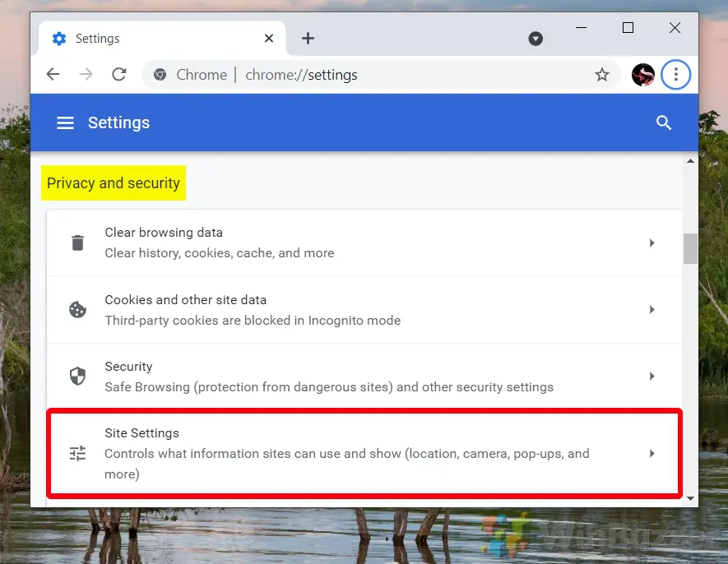Click the trash icon for Clear browsing data
728x564 pixels.
click(77, 243)
